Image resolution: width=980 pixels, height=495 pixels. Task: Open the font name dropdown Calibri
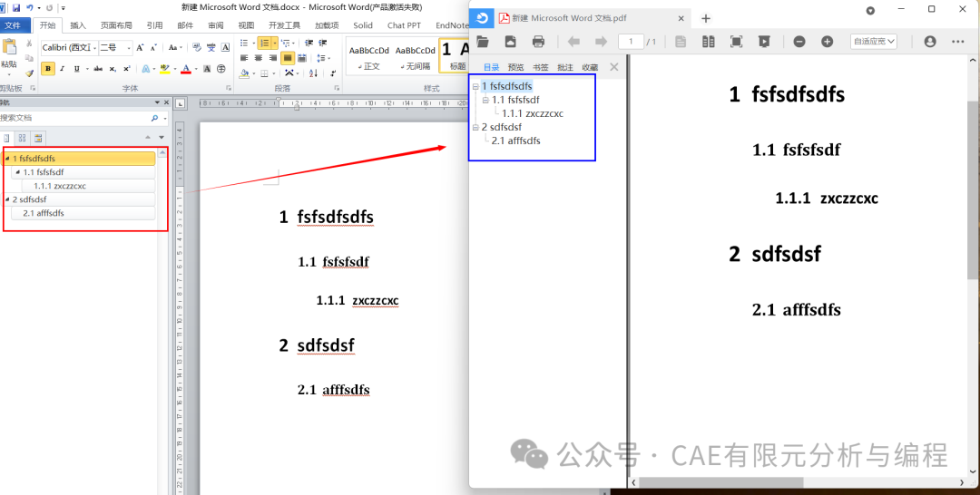95,47
